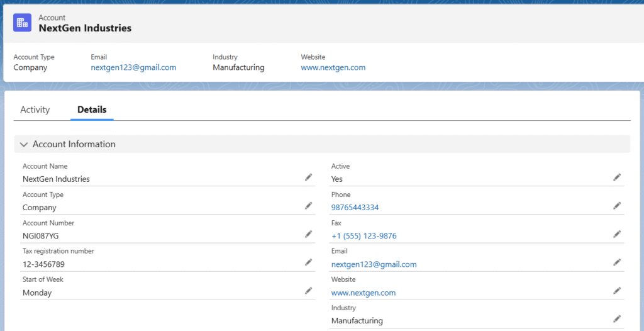Select the Details tab

[x=92, y=109]
